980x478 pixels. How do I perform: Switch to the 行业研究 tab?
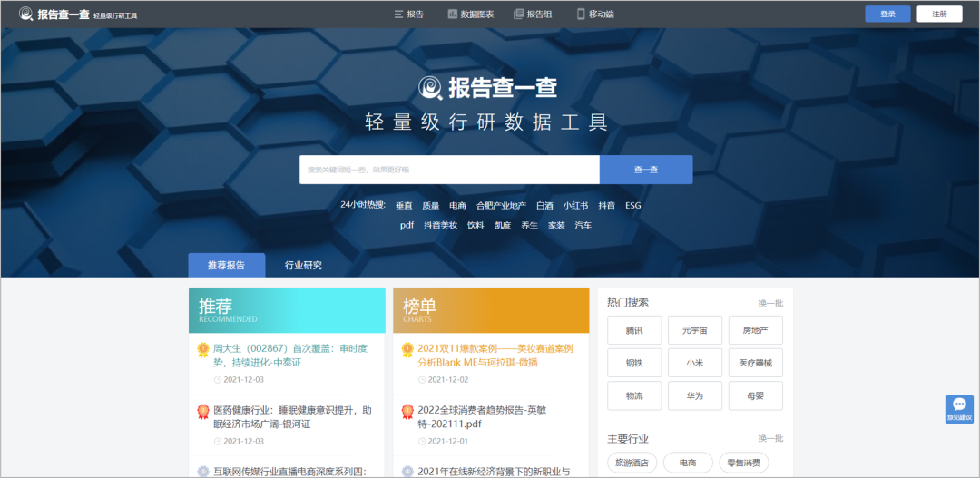303,266
